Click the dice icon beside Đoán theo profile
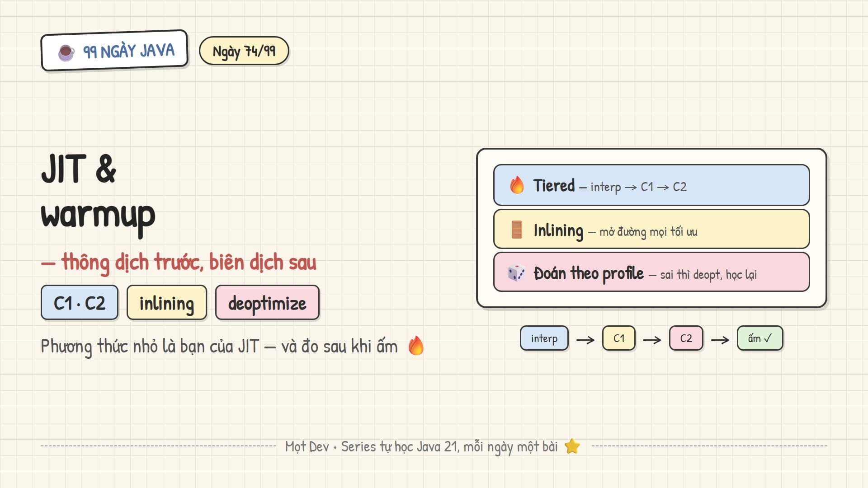Viewport: 868px width, 488px height. coord(516,273)
